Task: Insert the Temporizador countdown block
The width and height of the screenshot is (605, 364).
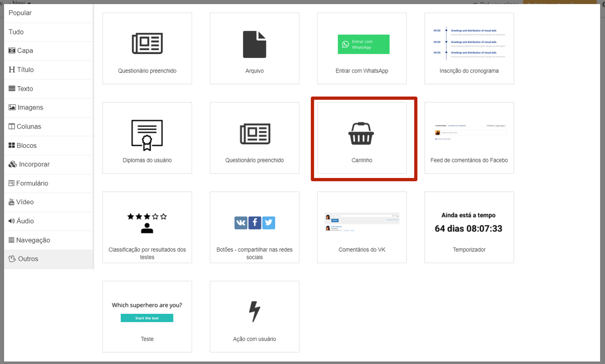Action: pos(469,227)
